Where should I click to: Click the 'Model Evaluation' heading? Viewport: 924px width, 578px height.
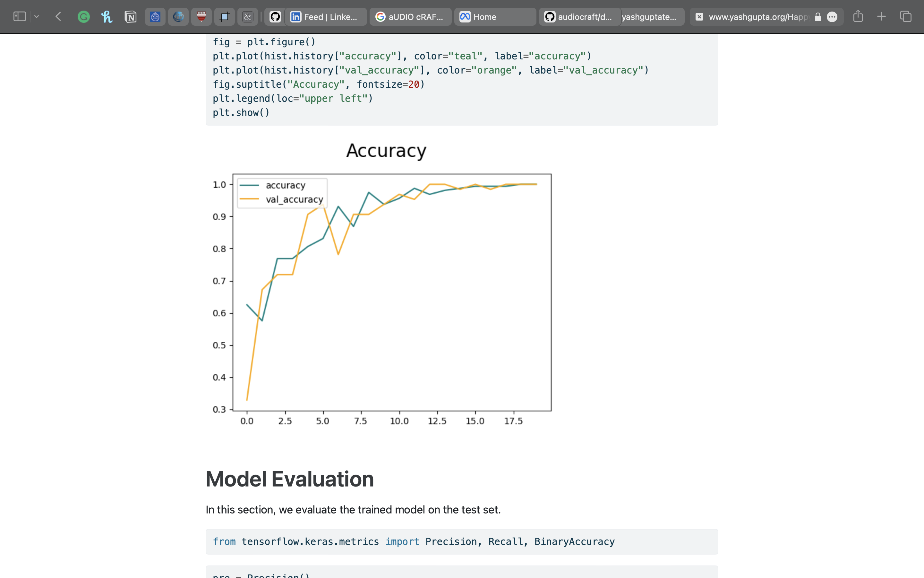[290, 478]
